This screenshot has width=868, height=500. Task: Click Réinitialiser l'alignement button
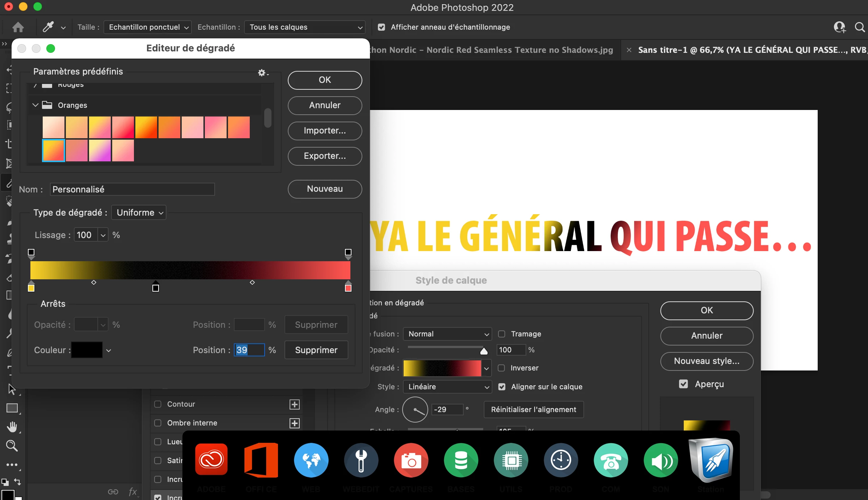coord(534,410)
